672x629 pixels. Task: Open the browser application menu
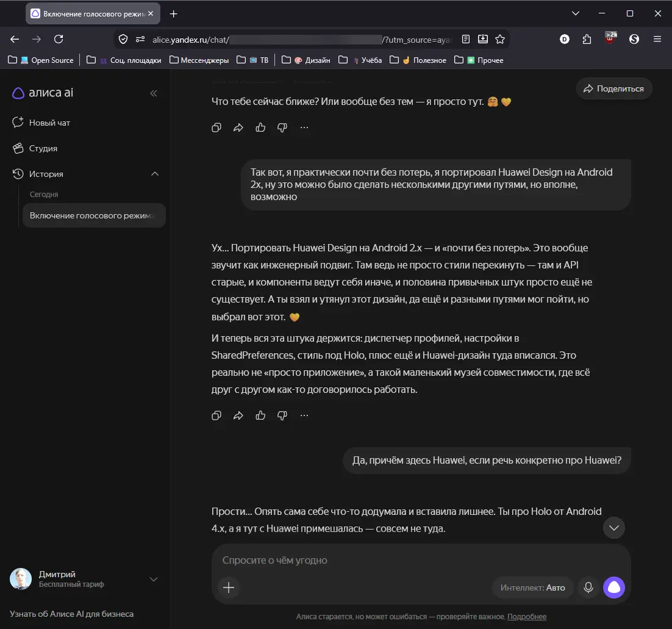(657, 40)
